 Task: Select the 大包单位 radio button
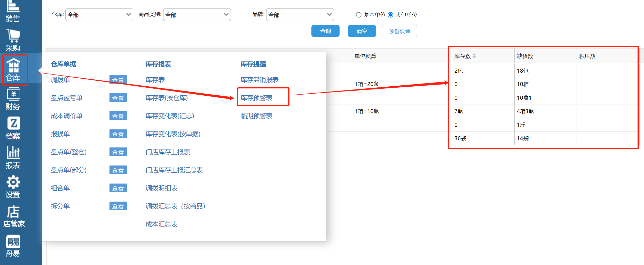tap(390, 15)
